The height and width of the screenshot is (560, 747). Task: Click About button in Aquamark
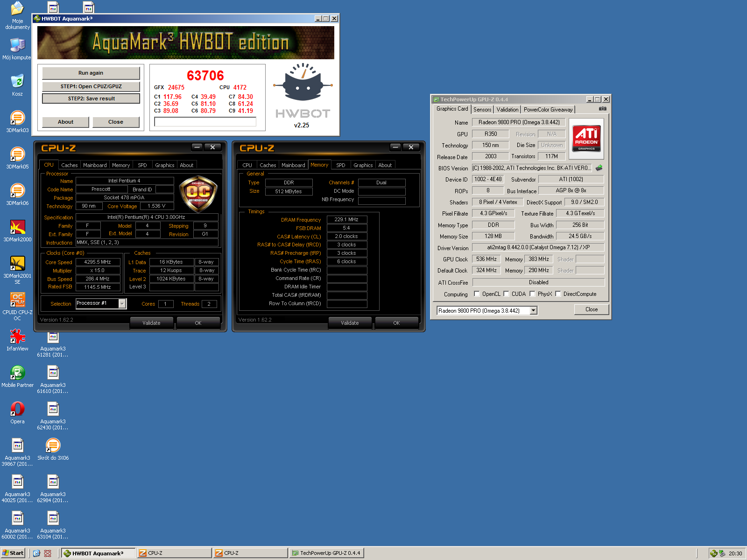coord(65,122)
